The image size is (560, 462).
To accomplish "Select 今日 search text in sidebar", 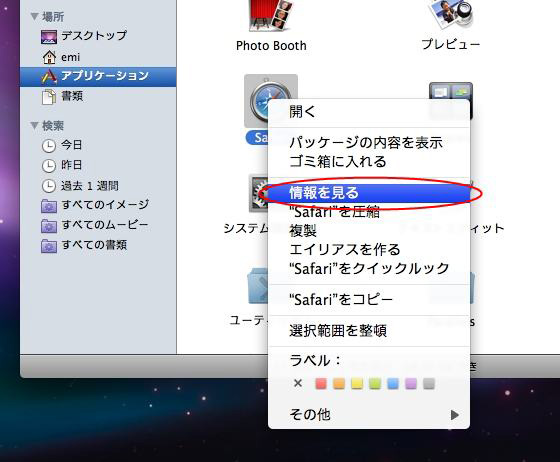I will [72, 145].
